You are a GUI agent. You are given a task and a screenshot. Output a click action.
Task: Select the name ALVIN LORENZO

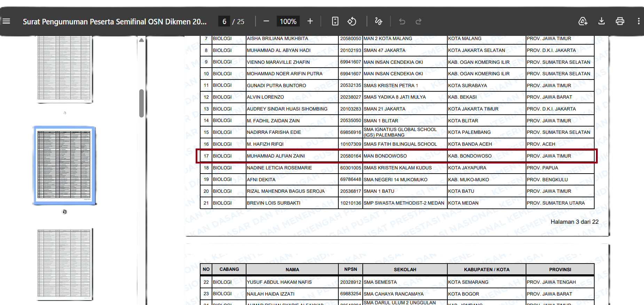tap(265, 97)
